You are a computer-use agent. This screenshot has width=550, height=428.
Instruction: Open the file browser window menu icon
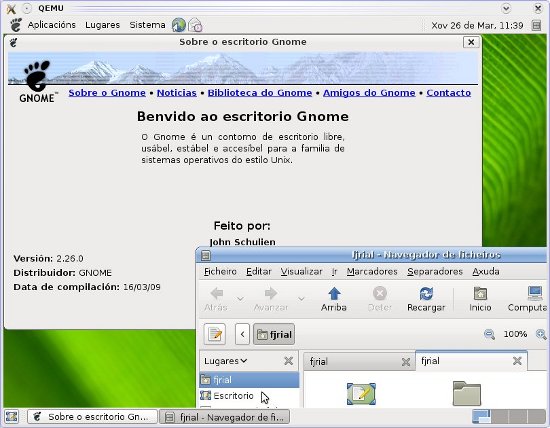[x=206, y=255]
